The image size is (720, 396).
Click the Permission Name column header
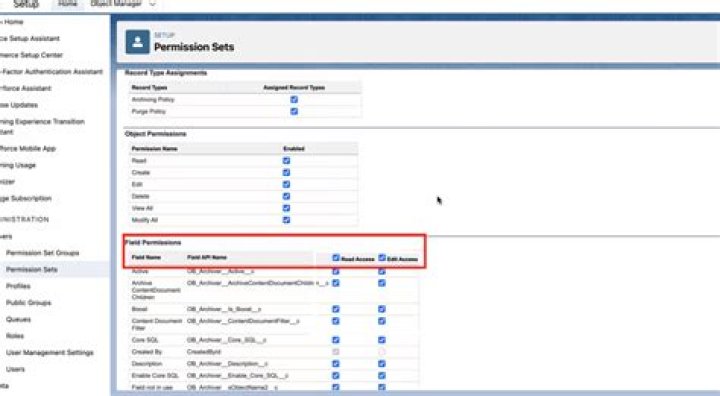154,149
